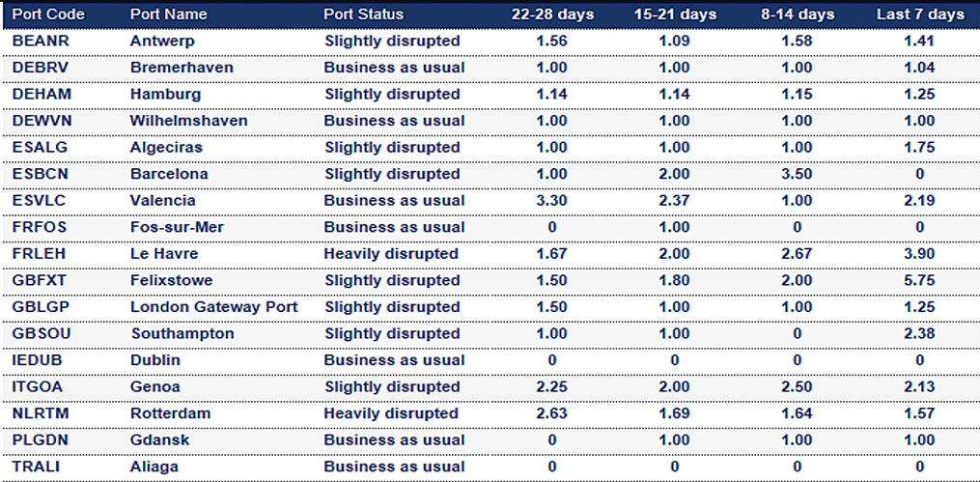Select Le Havre's Heavily disrupted status
Screen dimensions: 980x482
coord(391,254)
